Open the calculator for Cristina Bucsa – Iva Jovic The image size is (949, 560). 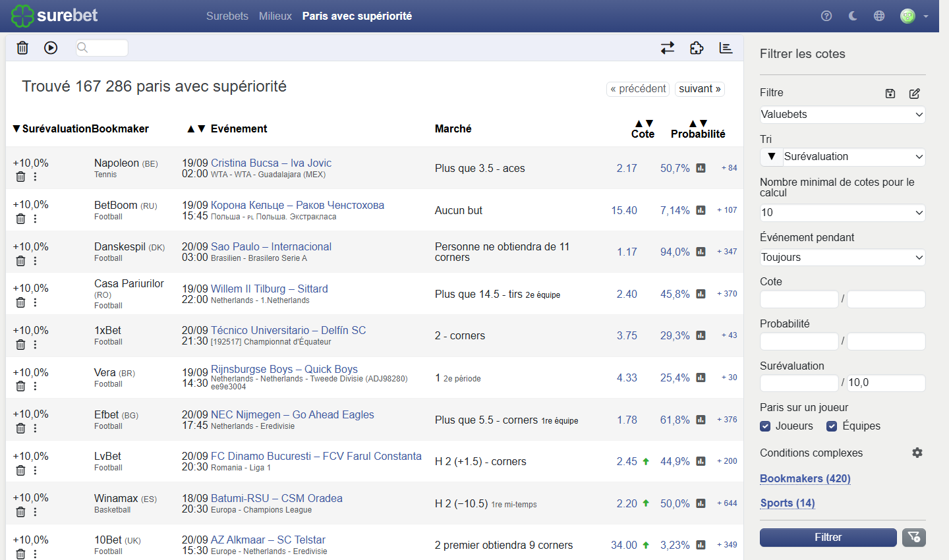point(701,168)
